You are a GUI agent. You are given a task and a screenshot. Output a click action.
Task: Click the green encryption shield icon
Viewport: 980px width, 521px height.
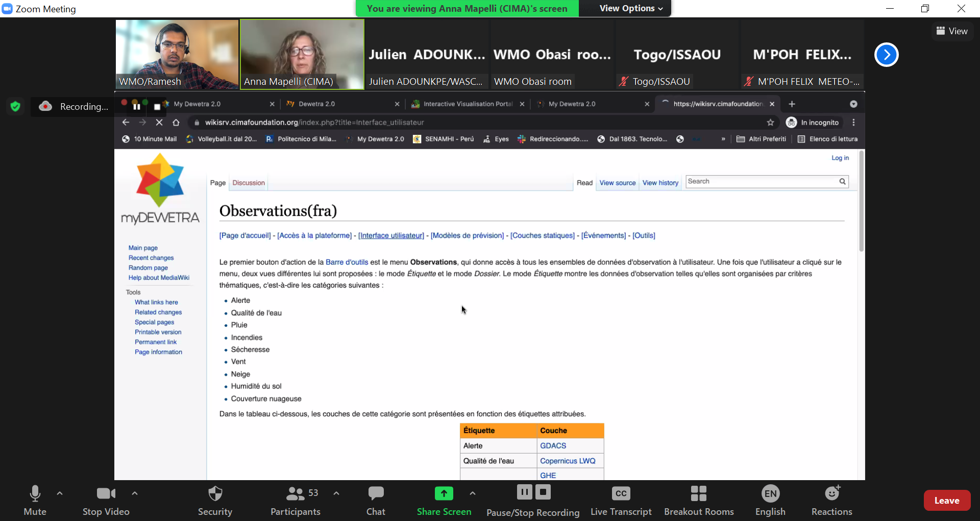coord(15,106)
